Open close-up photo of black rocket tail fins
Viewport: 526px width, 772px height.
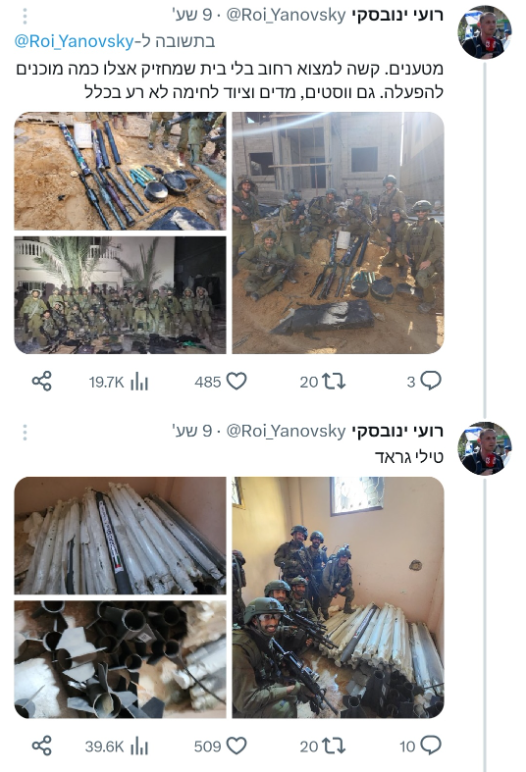[x=120, y=659]
